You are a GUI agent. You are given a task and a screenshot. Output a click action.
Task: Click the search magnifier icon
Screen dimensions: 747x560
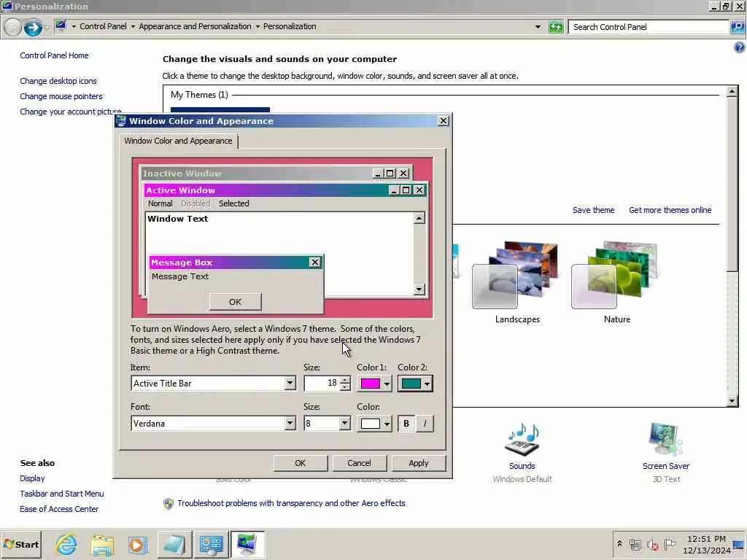pyautogui.click(x=738, y=27)
